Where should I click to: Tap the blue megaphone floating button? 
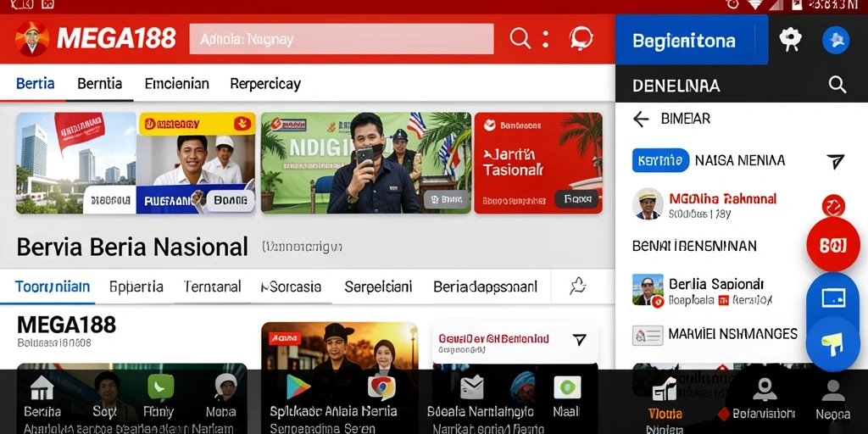833,345
